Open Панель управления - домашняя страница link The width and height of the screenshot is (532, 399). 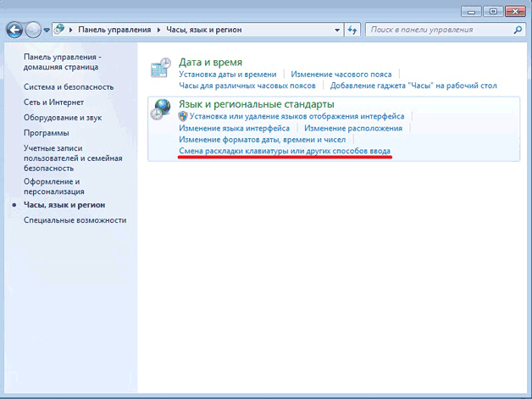tap(63, 62)
